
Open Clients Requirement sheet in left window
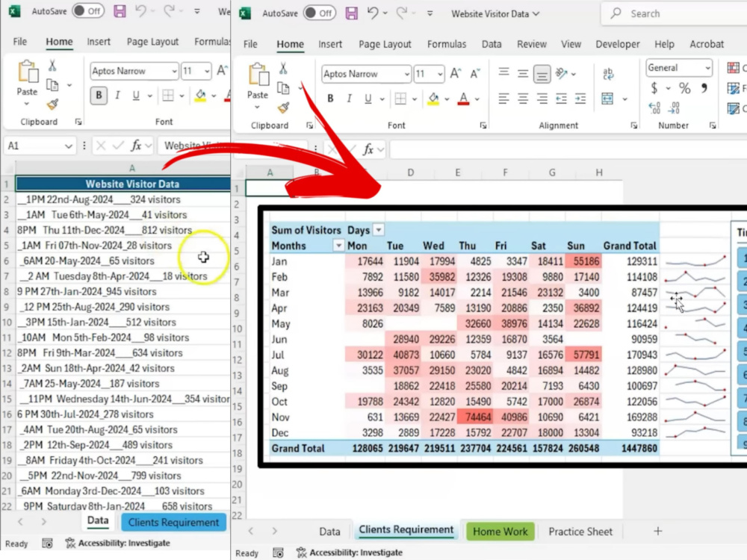pos(173,523)
